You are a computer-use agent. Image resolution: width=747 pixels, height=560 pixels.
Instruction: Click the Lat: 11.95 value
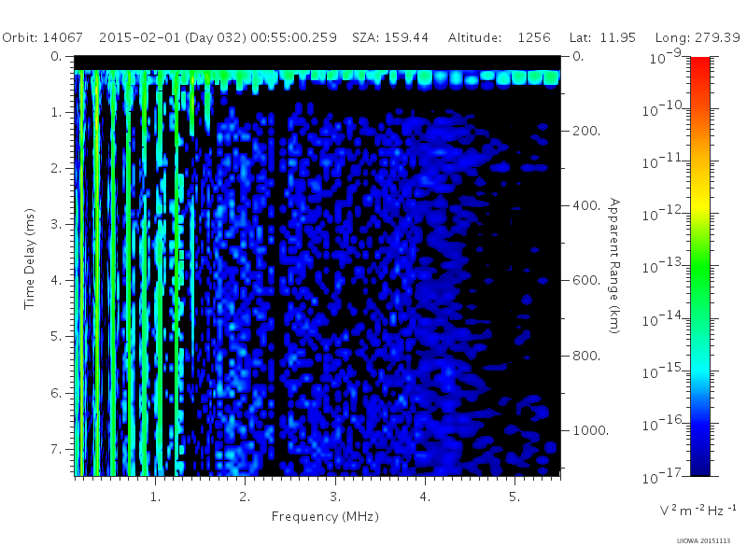coord(602,37)
